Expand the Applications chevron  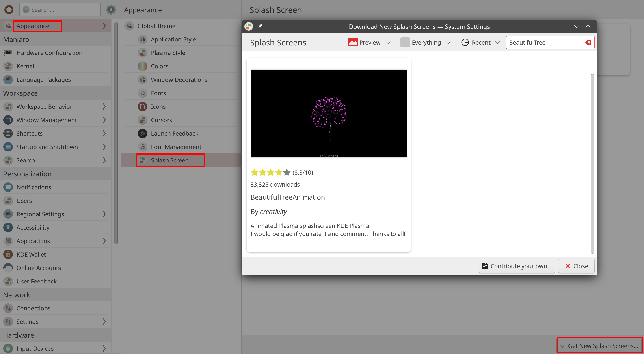click(104, 241)
